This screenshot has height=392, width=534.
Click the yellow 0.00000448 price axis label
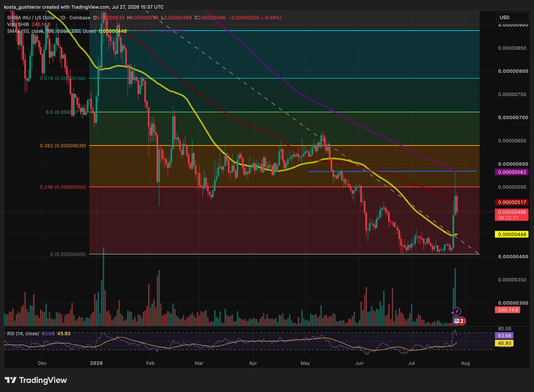[511, 234]
